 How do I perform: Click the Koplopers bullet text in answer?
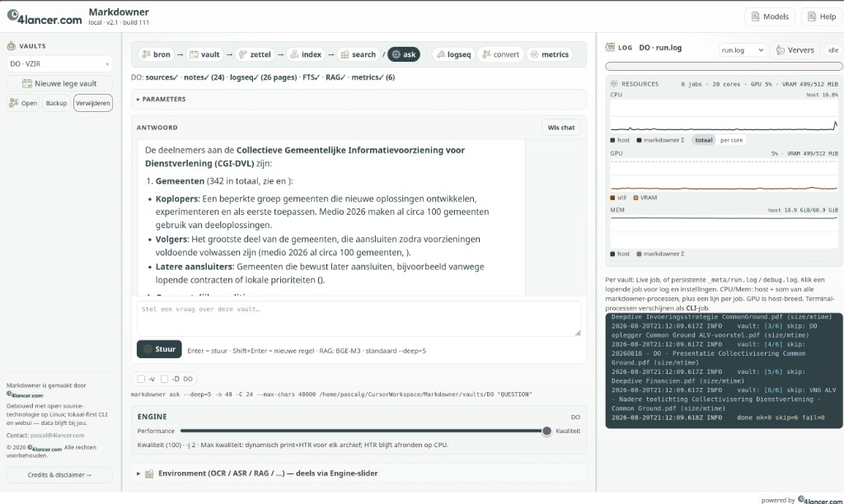(322, 212)
